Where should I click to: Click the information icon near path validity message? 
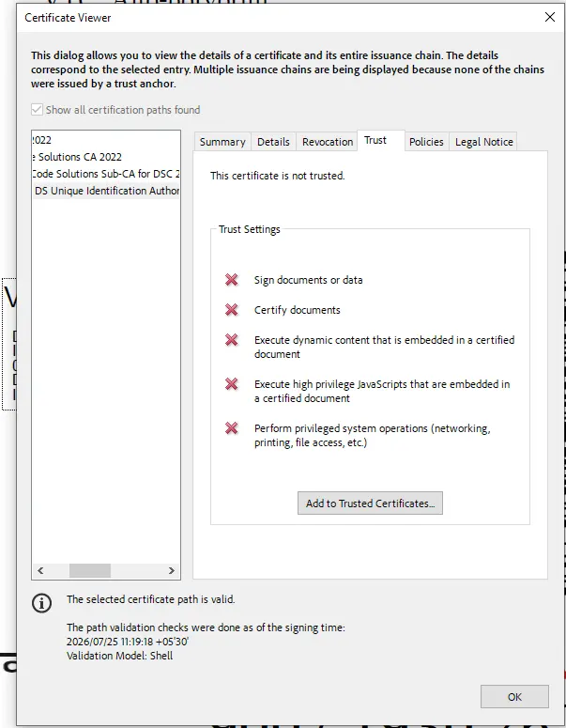click(41, 603)
